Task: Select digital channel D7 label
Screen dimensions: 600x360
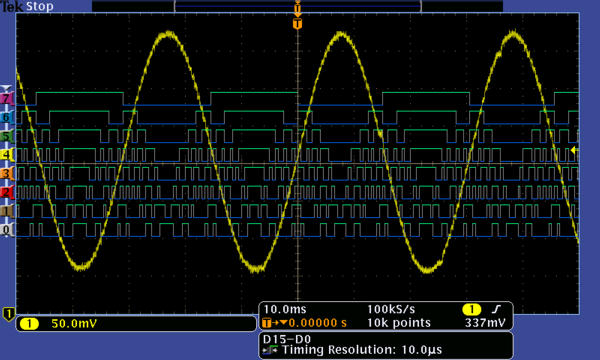Action: 7,99
